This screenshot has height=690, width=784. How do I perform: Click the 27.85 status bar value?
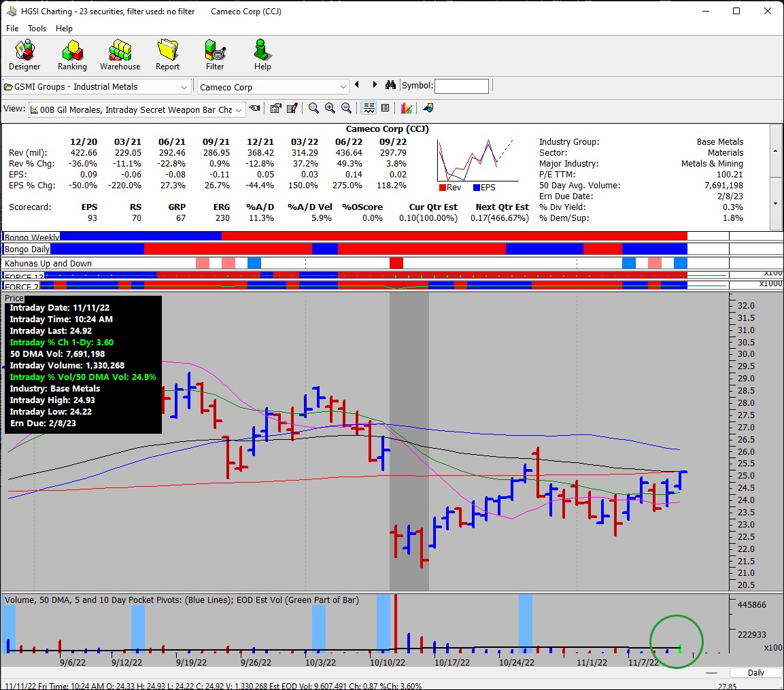pos(727,686)
